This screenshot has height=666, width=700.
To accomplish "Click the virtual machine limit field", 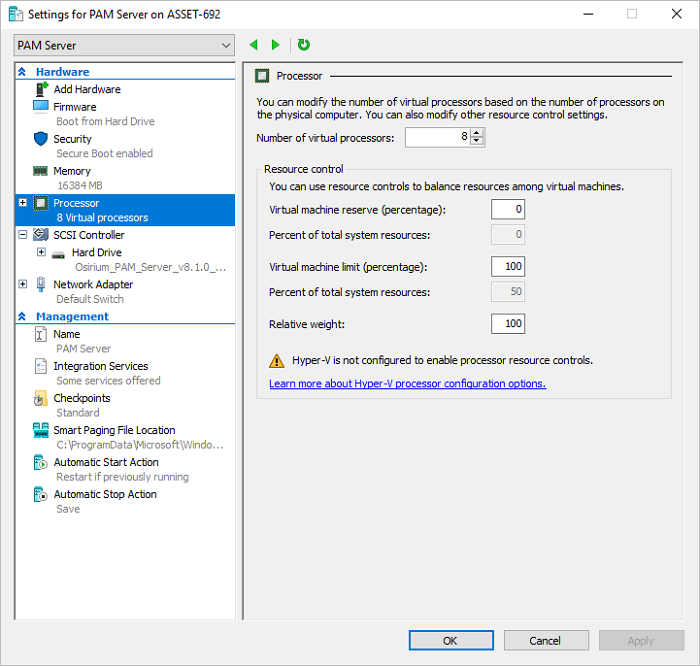I will (508, 266).
